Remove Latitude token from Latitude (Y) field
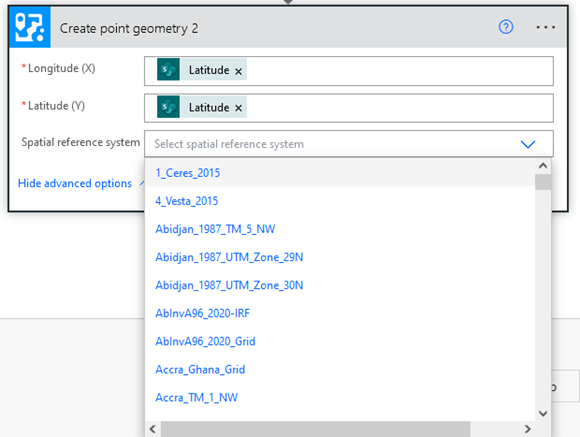Screen dimensions: 580x437 (239, 108)
